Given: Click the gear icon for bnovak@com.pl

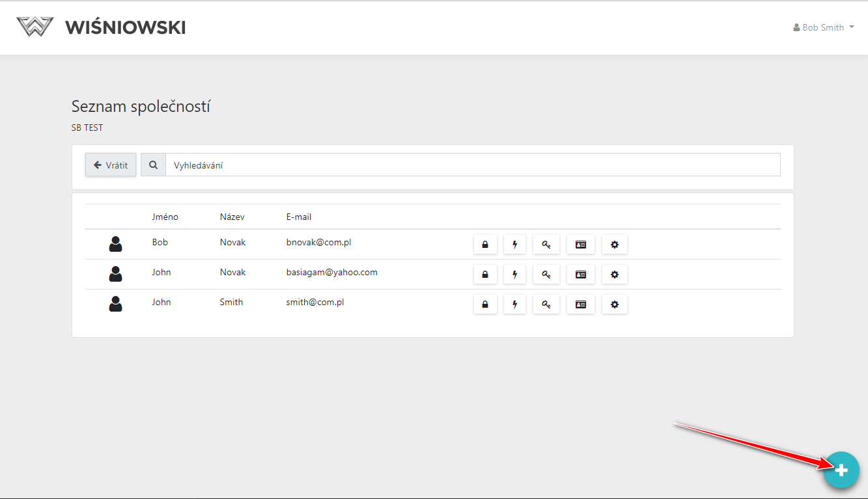Looking at the screenshot, I should click(614, 245).
